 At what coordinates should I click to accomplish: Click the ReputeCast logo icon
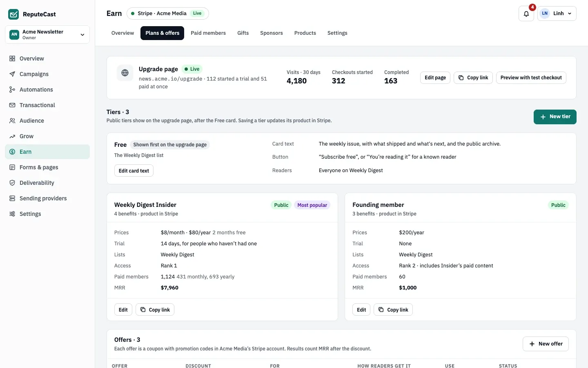(x=13, y=14)
